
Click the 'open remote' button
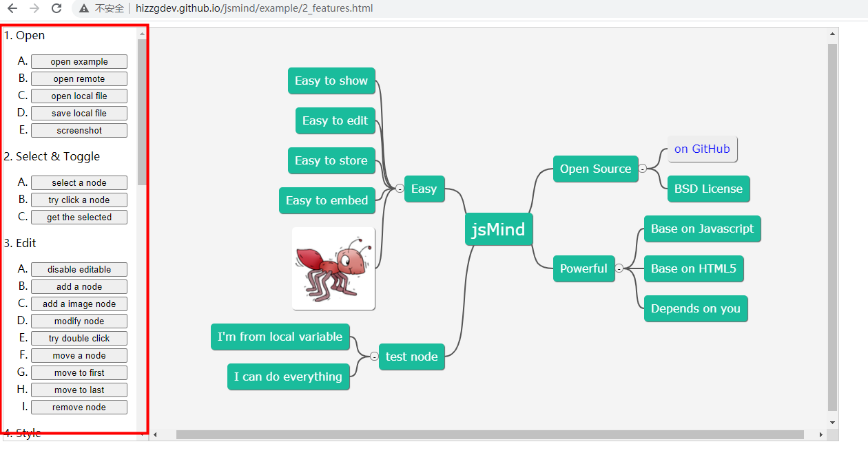(79, 79)
